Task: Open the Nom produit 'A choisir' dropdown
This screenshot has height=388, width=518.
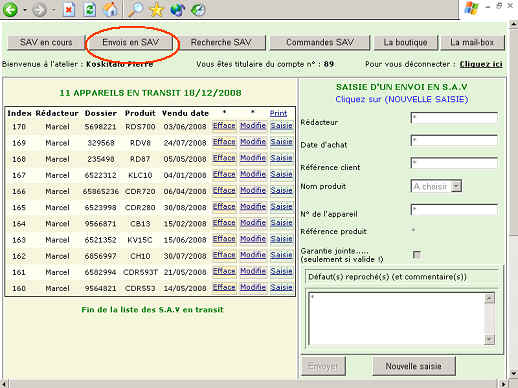Action: coord(436,186)
